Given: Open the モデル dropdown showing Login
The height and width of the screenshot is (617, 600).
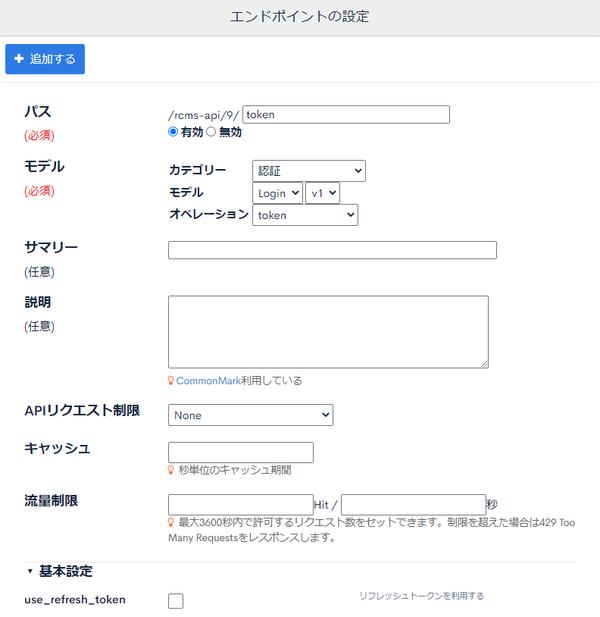Looking at the screenshot, I should pyautogui.click(x=277, y=193).
